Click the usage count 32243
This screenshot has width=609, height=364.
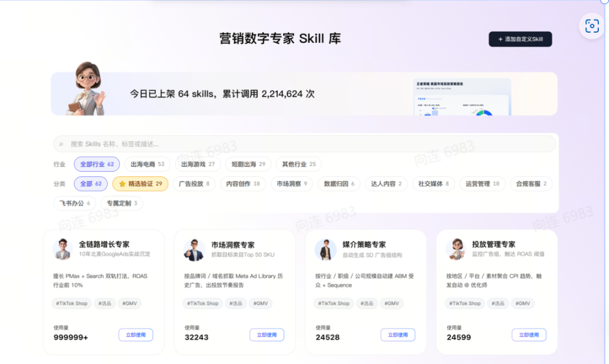point(197,338)
